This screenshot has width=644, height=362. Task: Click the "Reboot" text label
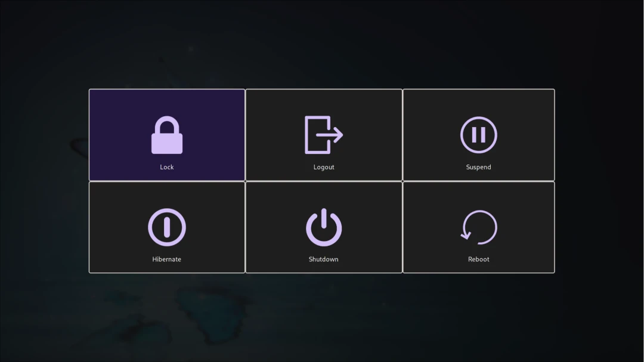pyautogui.click(x=478, y=259)
